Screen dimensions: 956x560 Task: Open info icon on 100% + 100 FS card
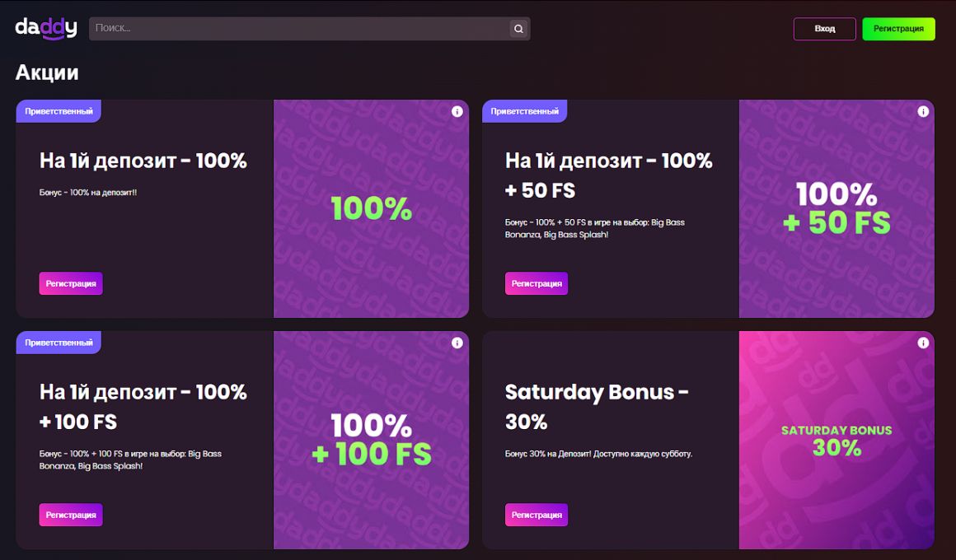[457, 343]
